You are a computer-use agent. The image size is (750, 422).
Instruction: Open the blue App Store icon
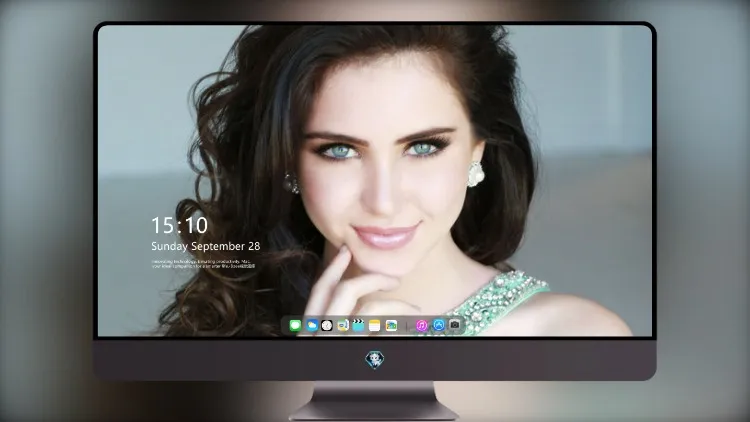tap(439, 325)
